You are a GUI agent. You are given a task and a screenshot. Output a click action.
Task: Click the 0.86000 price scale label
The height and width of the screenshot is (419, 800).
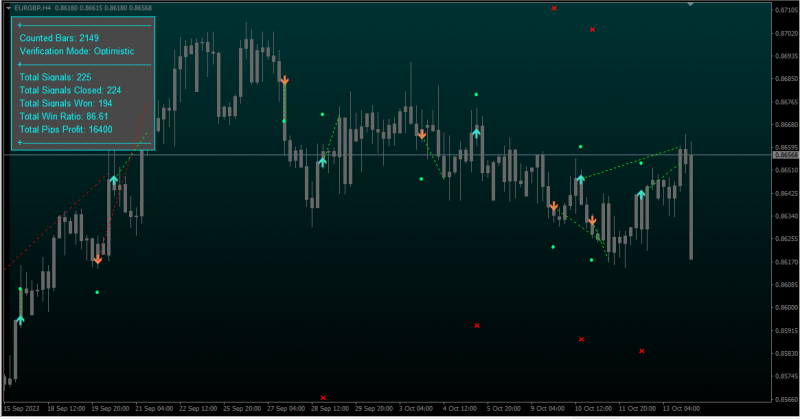click(x=786, y=308)
